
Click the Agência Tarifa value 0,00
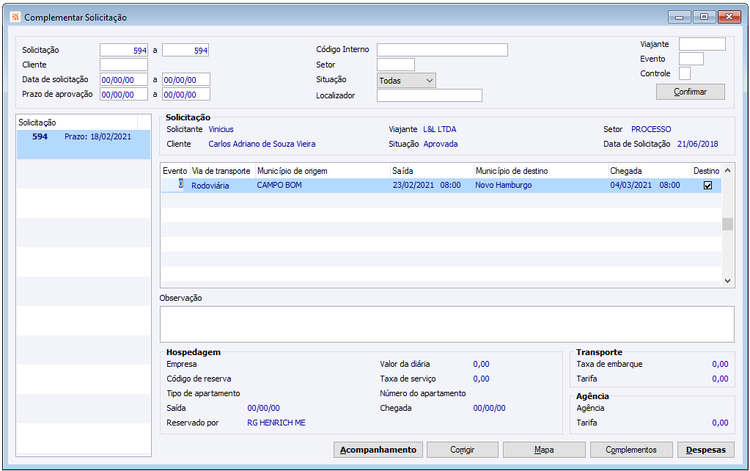tap(720, 423)
